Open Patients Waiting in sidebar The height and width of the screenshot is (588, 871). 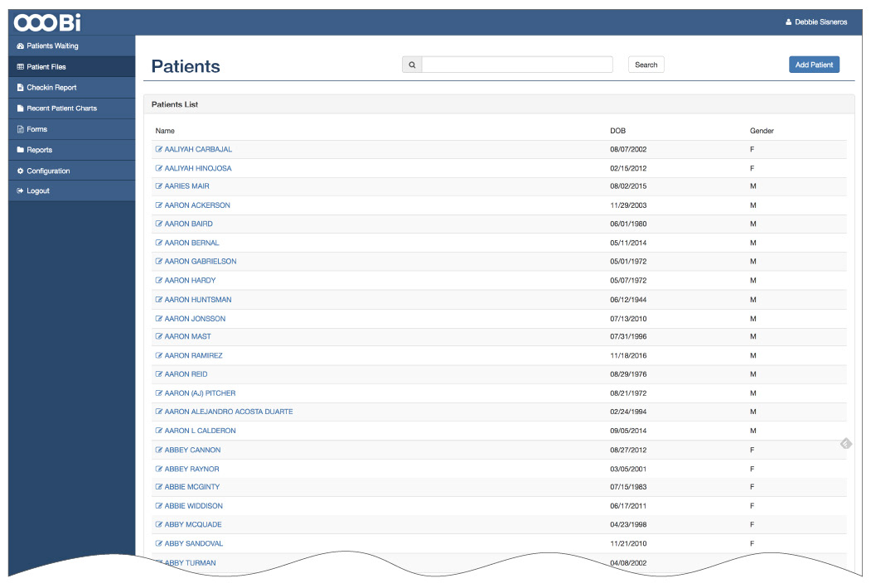click(x=71, y=46)
